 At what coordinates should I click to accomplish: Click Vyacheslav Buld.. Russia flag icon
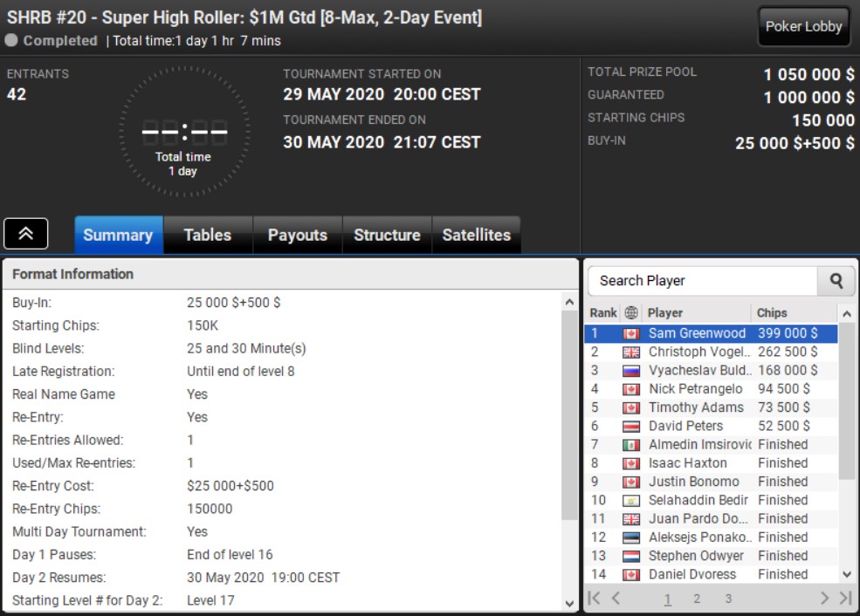point(631,371)
